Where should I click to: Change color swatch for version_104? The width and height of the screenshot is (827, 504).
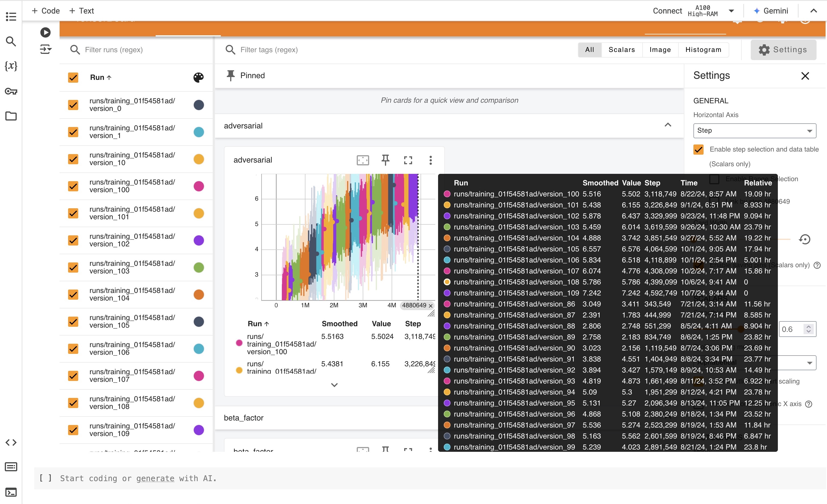coord(198,294)
